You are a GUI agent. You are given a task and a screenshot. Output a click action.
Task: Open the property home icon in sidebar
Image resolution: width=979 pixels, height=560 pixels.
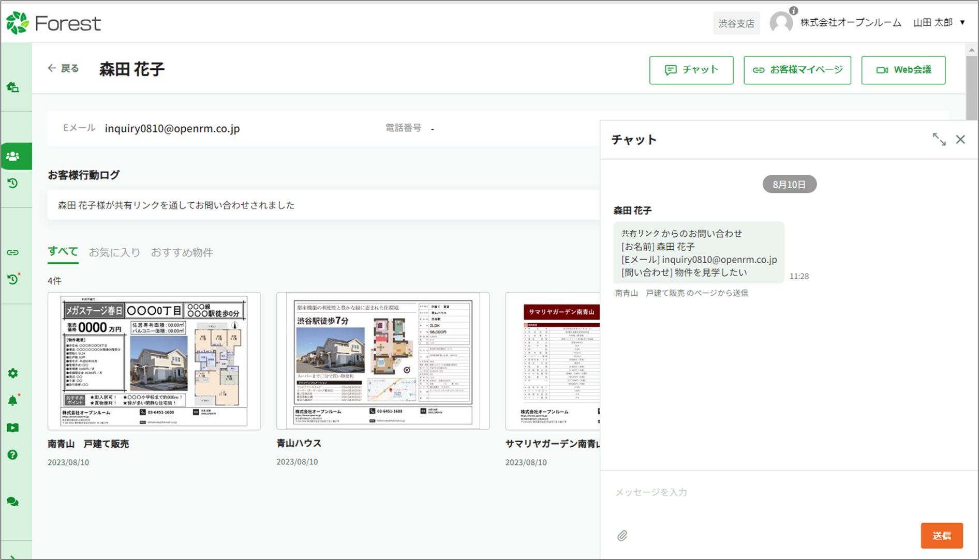[x=13, y=87]
